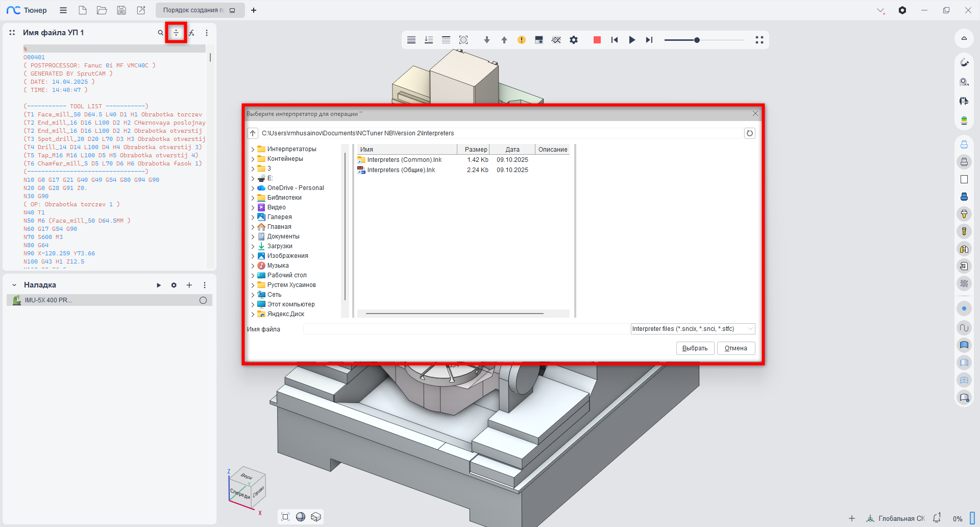Click the yellow warning indicator icon

click(521, 40)
